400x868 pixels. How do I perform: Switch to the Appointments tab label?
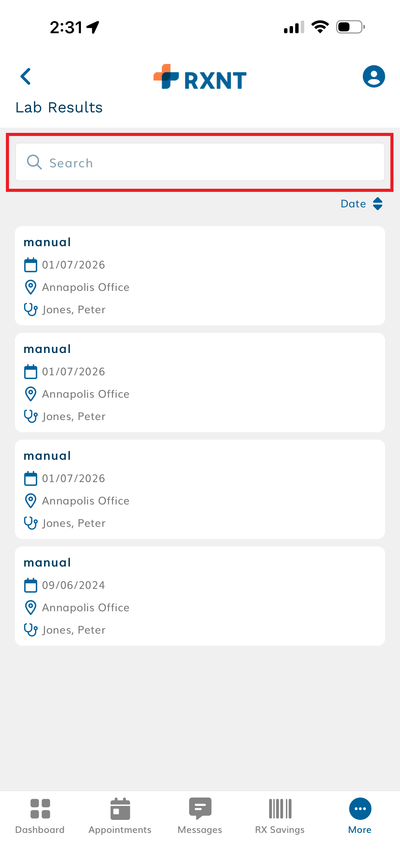120,830
